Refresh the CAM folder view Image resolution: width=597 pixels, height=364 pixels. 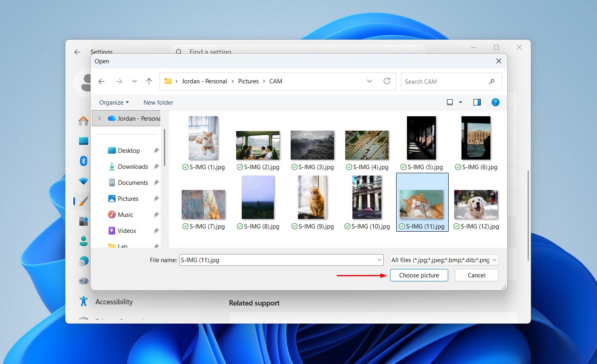click(x=387, y=81)
